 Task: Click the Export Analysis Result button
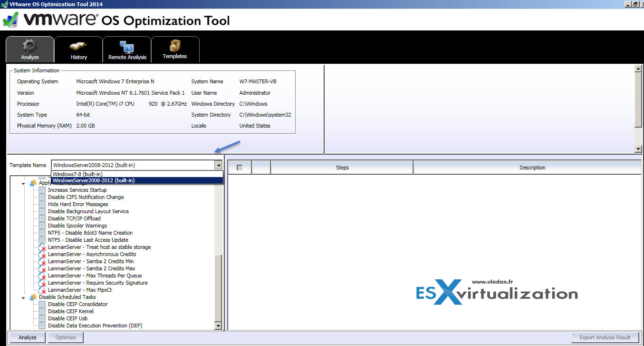605,337
